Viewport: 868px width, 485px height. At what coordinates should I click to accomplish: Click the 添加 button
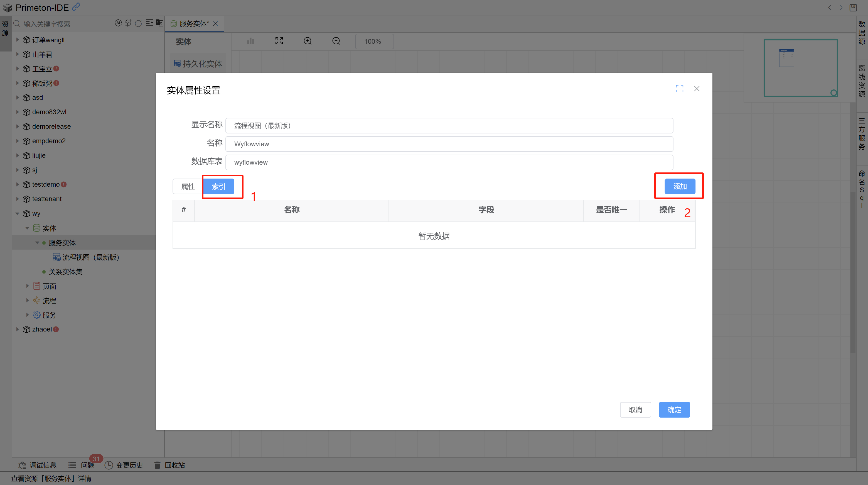coord(680,186)
